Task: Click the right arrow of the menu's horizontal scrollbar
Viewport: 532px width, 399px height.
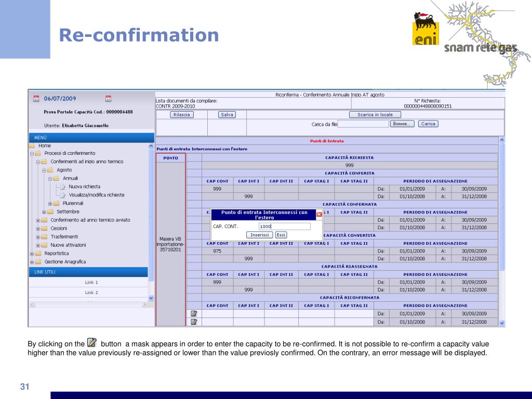Action: 144,304
